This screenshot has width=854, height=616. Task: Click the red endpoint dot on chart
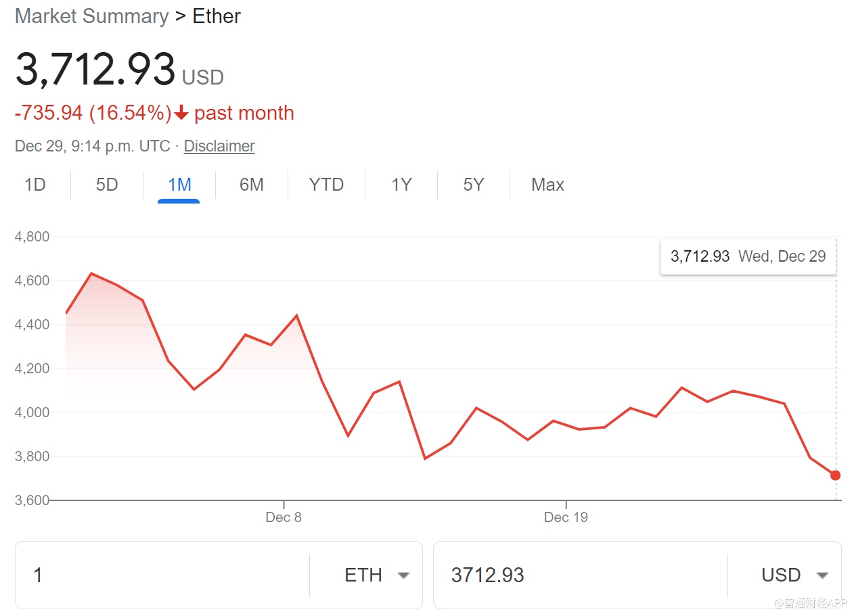[x=836, y=475]
